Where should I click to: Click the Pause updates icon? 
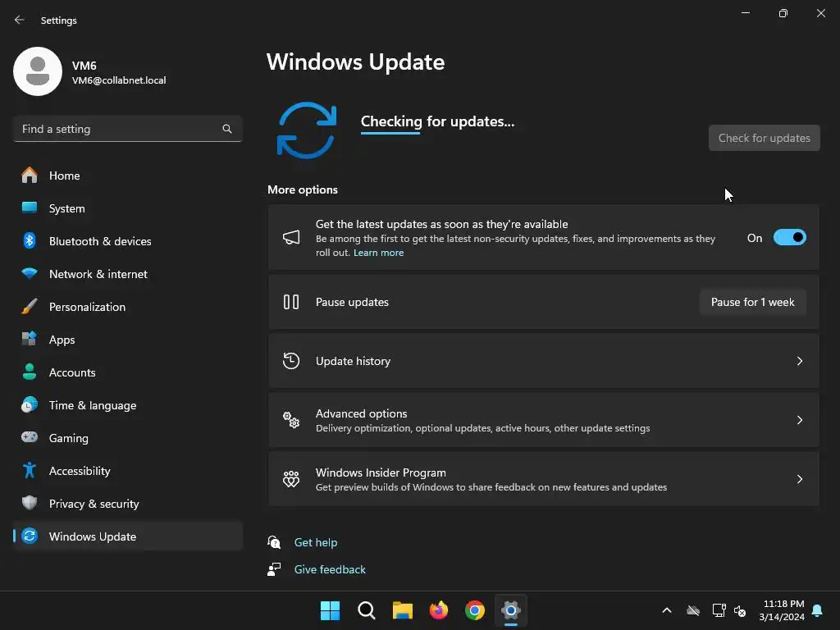pyautogui.click(x=291, y=302)
